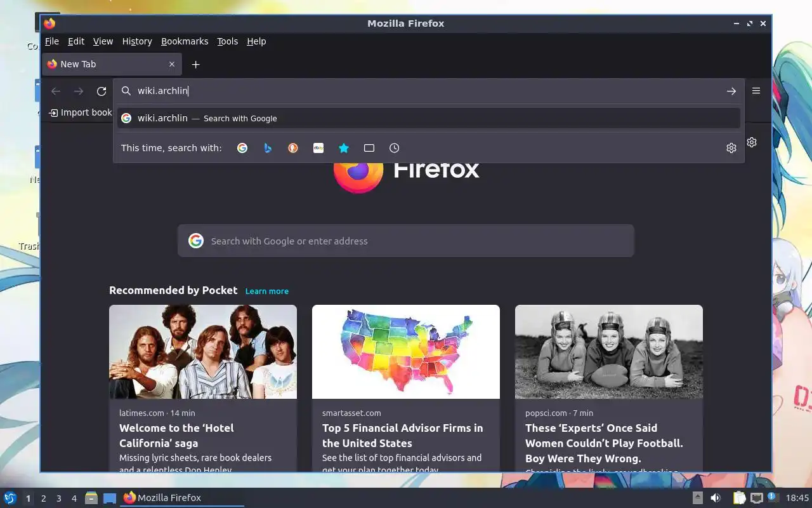Open volume control in tray

pyautogui.click(x=716, y=498)
